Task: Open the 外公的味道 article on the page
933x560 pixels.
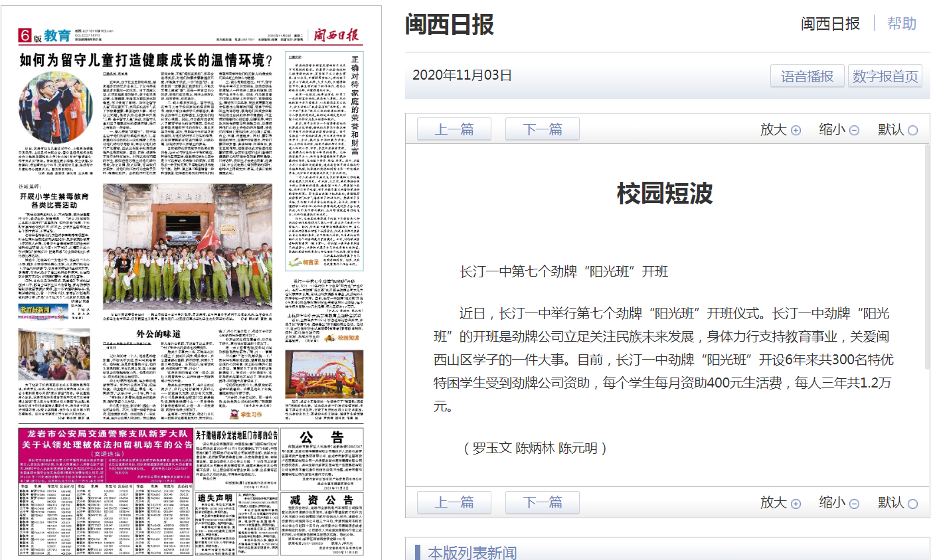Action: point(158,334)
